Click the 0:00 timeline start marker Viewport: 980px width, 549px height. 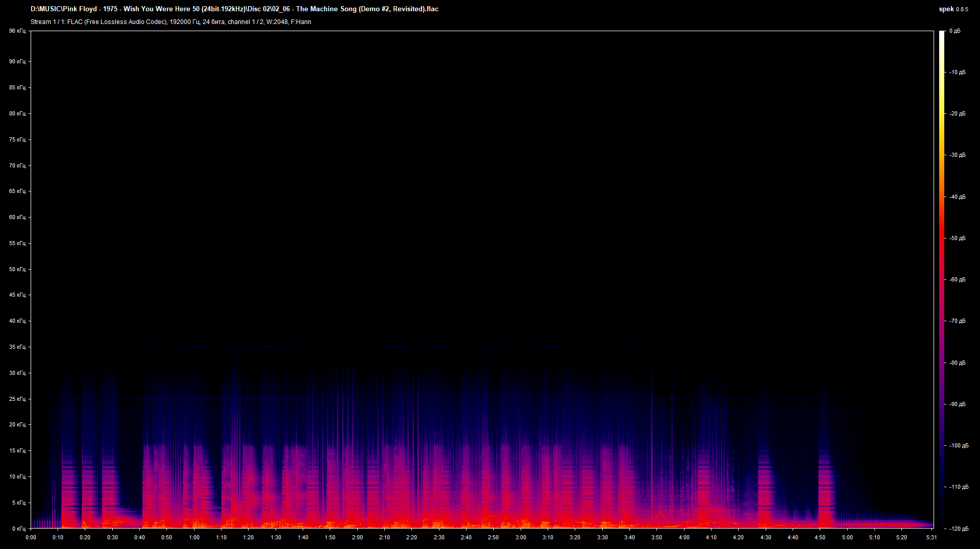pyautogui.click(x=31, y=537)
